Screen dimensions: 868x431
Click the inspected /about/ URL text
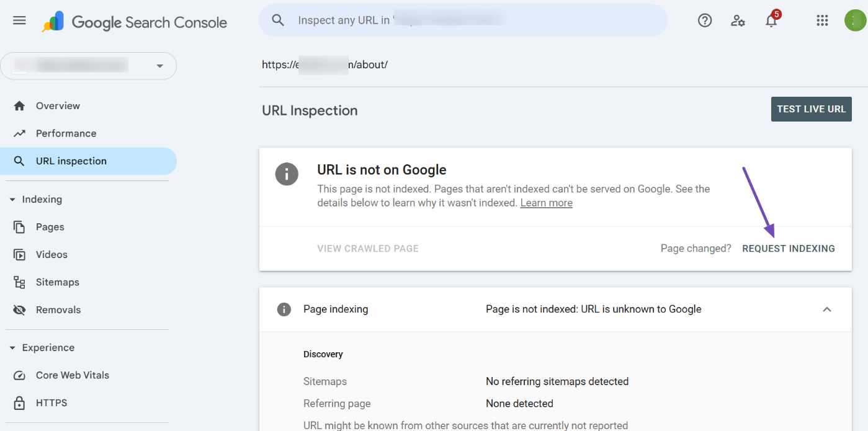pos(324,64)
